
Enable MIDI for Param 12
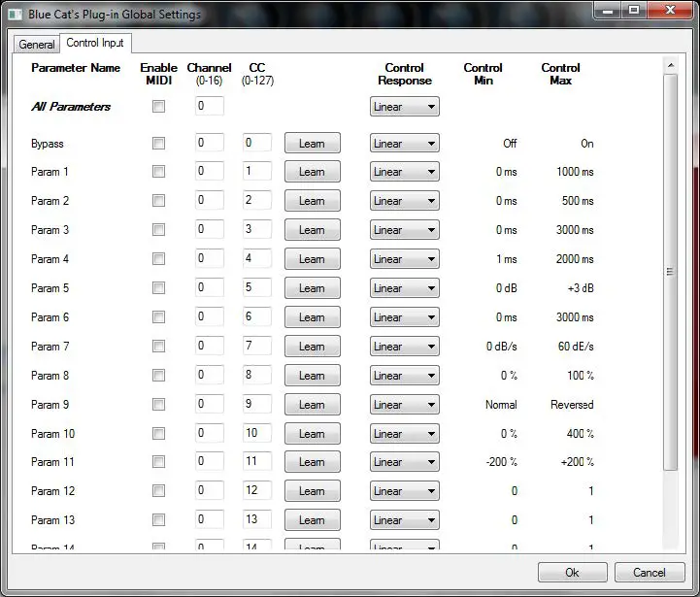pyautogui.click(x=158, y=491)
